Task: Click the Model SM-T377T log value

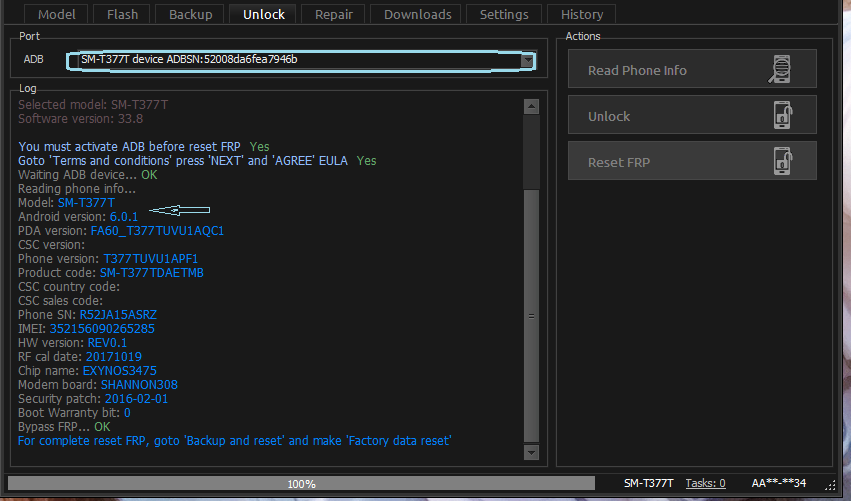Action: (x=86, y=202)
